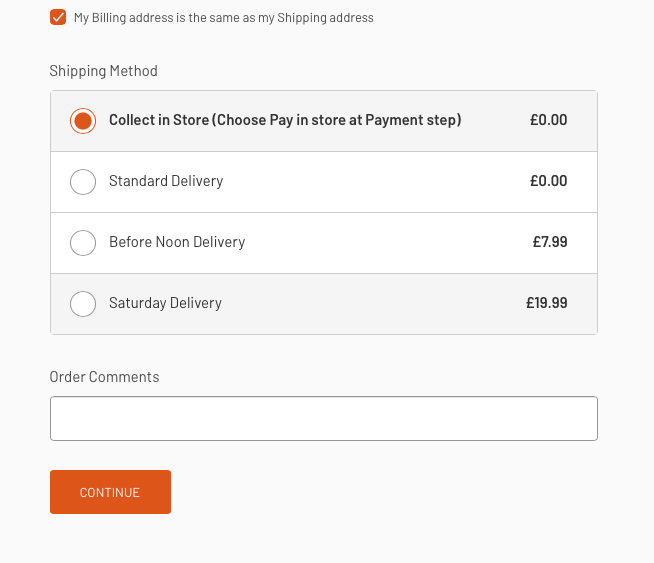Click the 'Standard Delivery' option label

[166, 181]
